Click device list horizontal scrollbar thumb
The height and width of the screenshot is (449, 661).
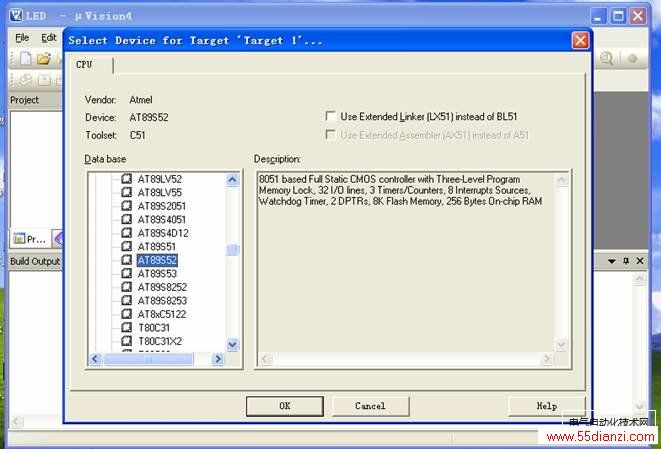point(148,359)
